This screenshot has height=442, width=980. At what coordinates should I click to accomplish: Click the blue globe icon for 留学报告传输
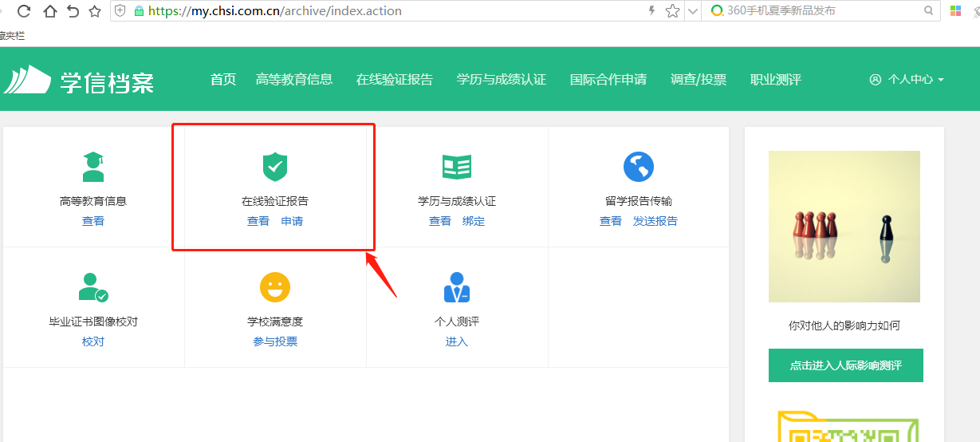pyautogui.click(x=638, y=167)
